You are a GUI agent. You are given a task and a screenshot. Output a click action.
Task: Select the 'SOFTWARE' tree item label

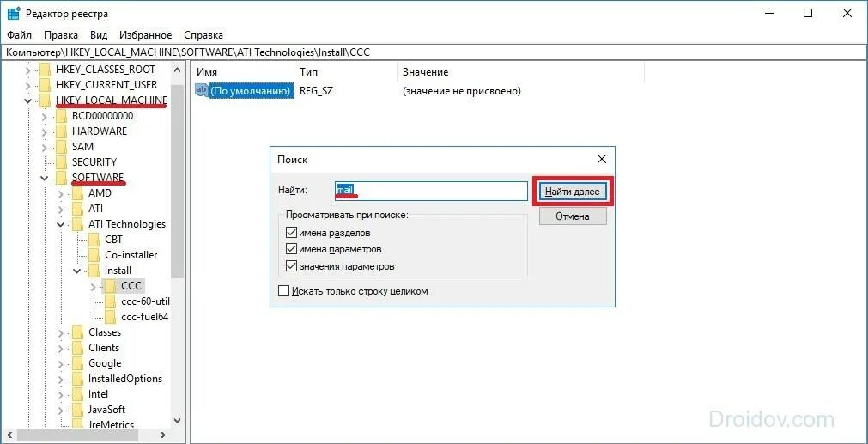coord(97,178)
